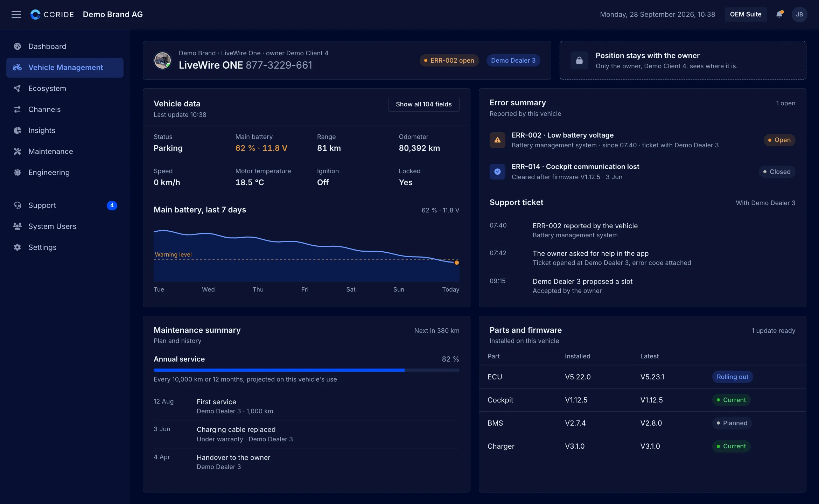Click the Vehicle Management motorcycle icon

point(17,68)
